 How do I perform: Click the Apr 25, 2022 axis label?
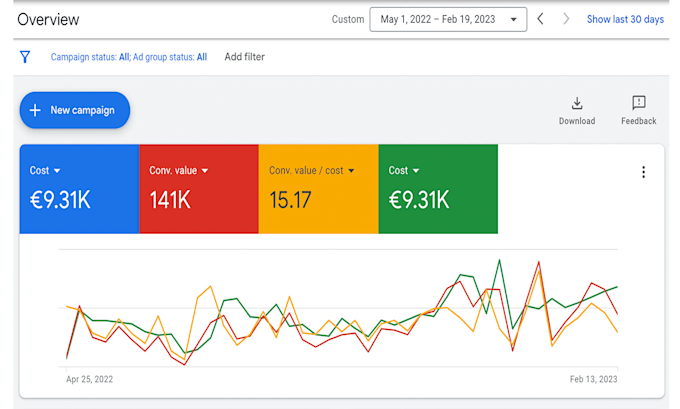tap(89, 379)
